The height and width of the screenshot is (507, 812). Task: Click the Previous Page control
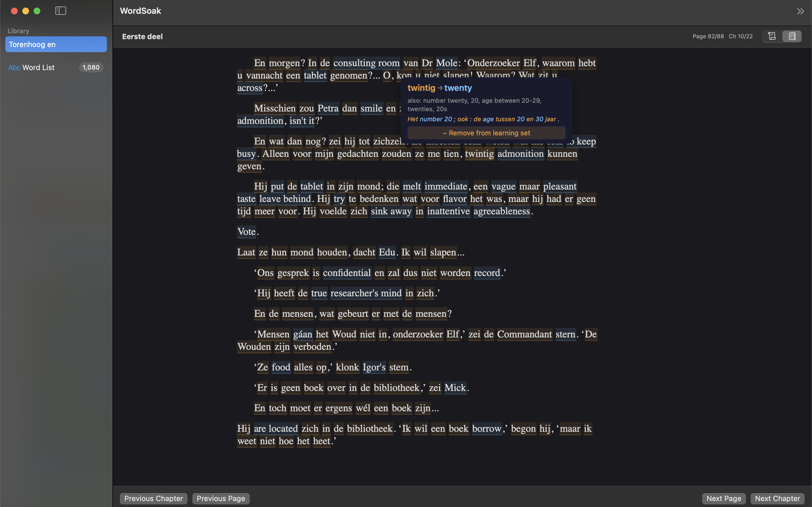pyautogui.click(x=220, y=499)
